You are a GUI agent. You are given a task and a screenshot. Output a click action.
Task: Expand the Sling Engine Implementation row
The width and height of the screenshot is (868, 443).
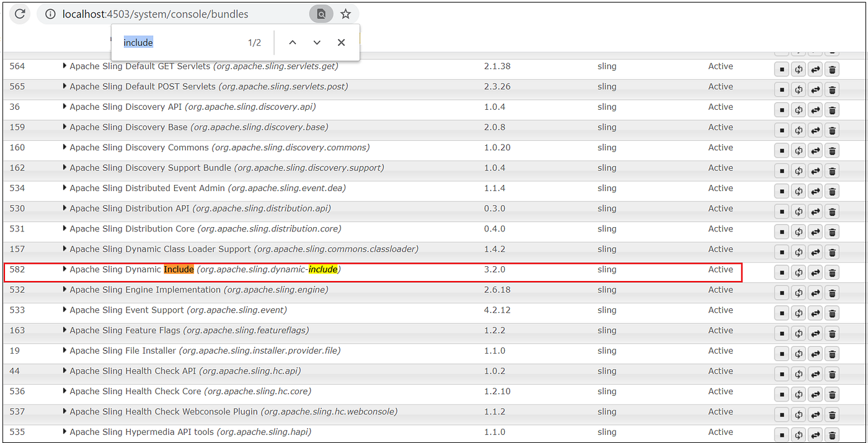pyautogui.click(x=64, y=290)
